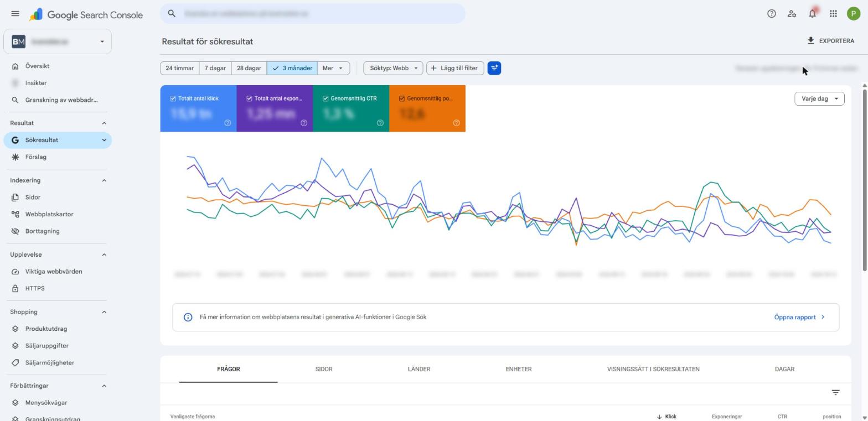Click the page vertical scrollbar
The height and width of the screenshot is (421, 868).
pos(865,180)
